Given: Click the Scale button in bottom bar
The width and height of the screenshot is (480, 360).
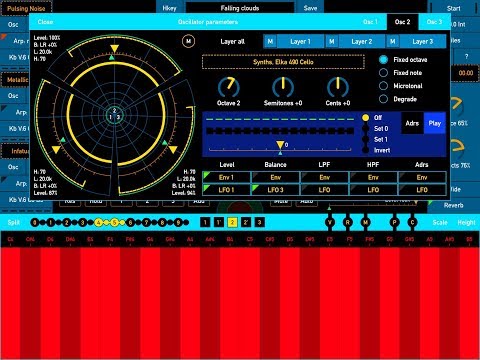Looking at the screenshot, I should click(440, 222).
